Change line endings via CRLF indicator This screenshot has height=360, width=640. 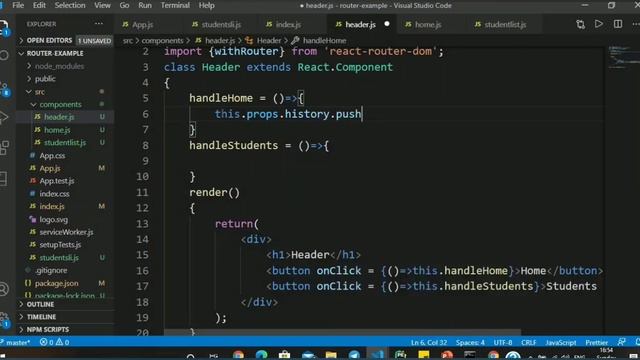(529, 342)
